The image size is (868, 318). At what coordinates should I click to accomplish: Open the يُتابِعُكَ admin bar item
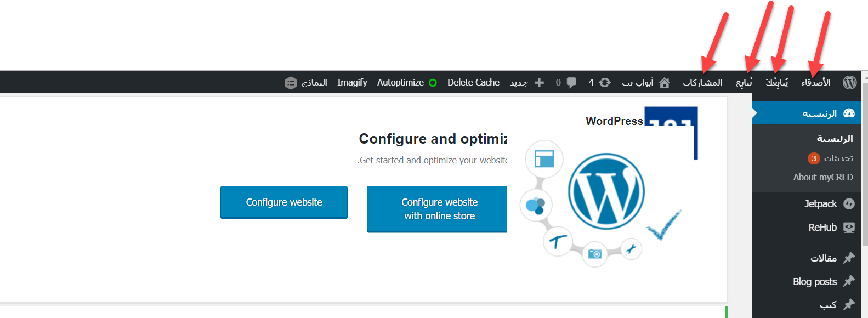tap(776, 82)
